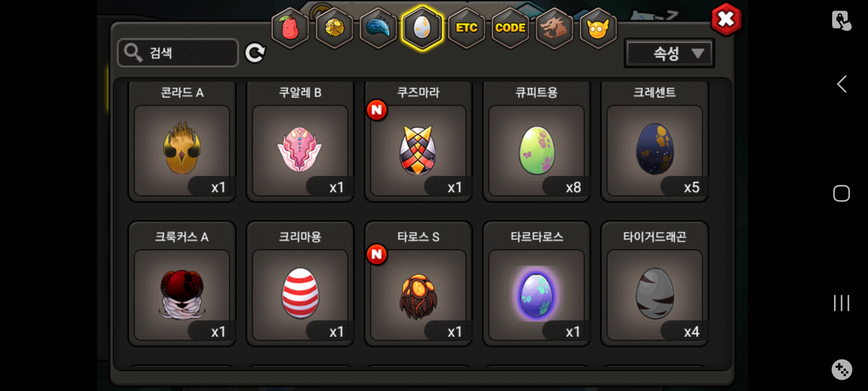Select the egg inventory tab

422,28
